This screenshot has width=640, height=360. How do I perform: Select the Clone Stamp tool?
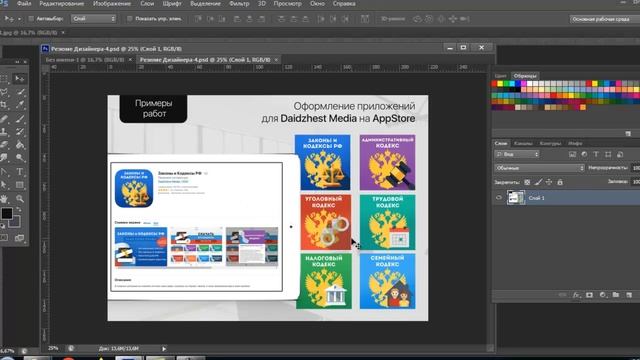[4, 131]
